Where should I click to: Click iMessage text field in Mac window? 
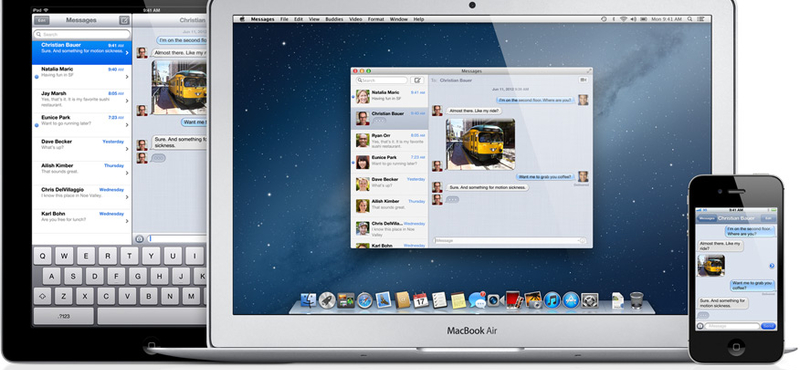pyautogui.click(x=509, y=240)
